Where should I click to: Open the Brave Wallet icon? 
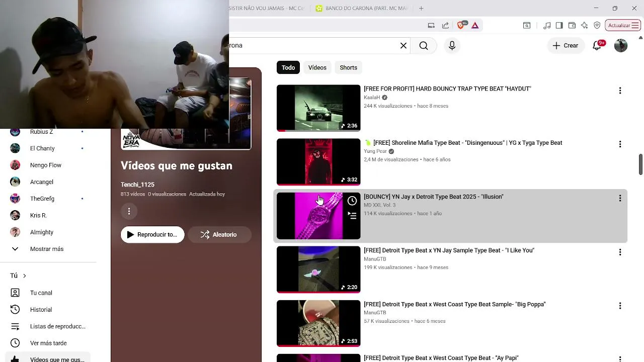click(x=572, y=25)
